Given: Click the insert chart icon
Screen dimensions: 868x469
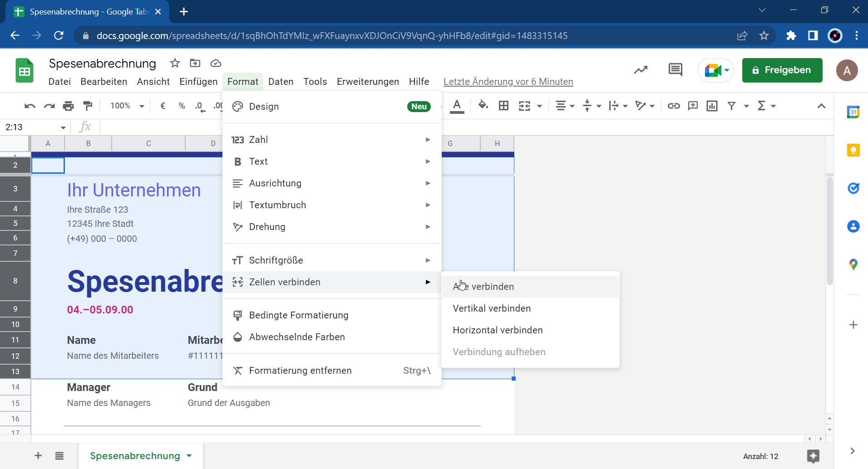Looking at the screenshot, I should tap(712, 106).
